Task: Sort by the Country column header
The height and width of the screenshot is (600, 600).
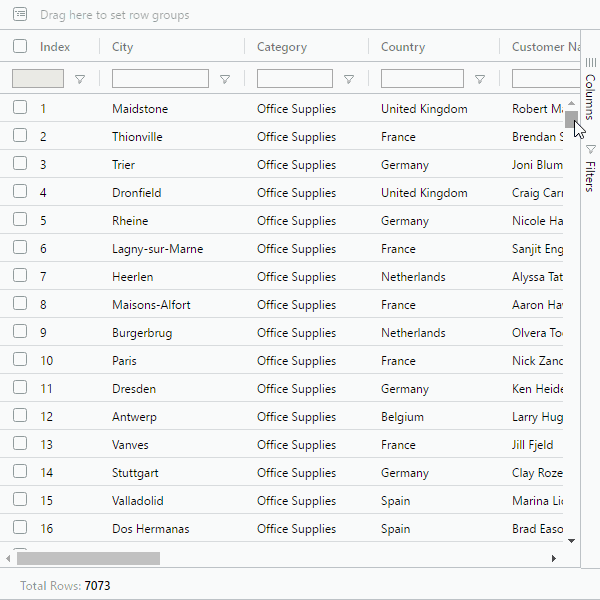Action: 403,47
